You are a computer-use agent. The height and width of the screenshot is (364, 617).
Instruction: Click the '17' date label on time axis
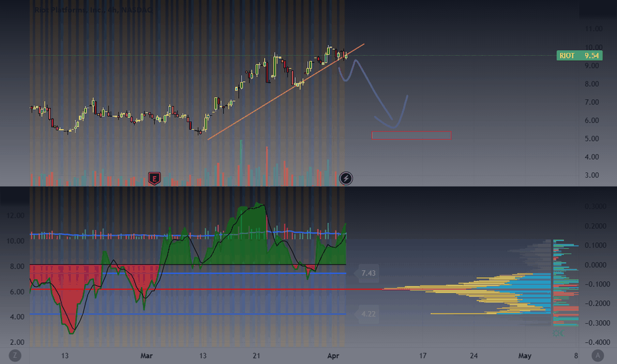(x=422, y=356)
